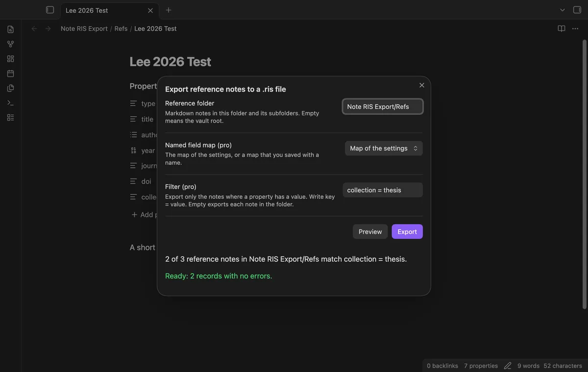Click the type property icon
588x372 pixels.
coord(133,104)
